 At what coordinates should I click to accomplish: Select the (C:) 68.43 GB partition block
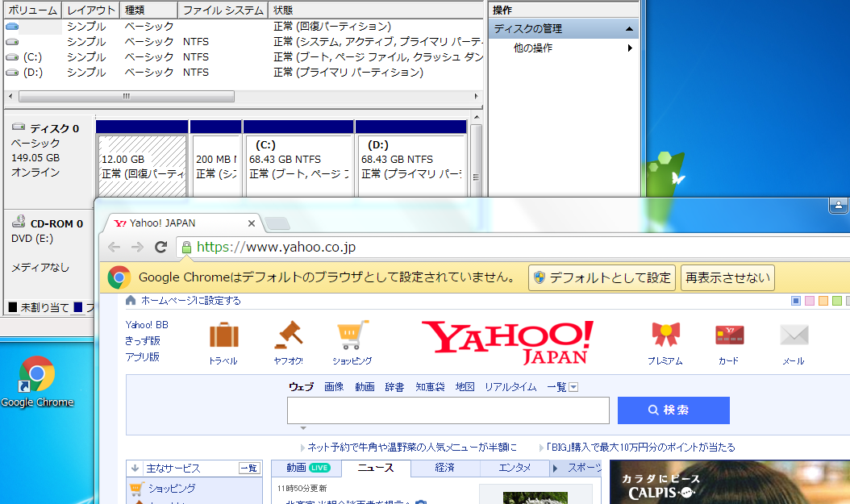(298, 166)
